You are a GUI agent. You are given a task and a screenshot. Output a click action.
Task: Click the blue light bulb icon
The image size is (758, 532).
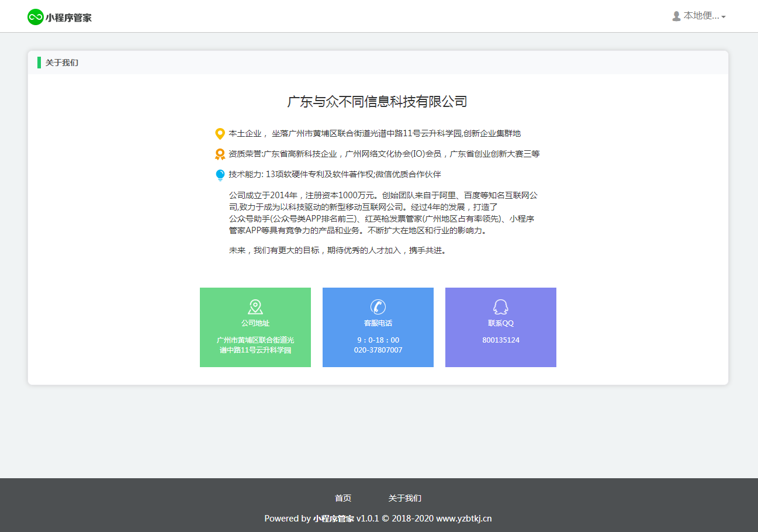(220, 175)
